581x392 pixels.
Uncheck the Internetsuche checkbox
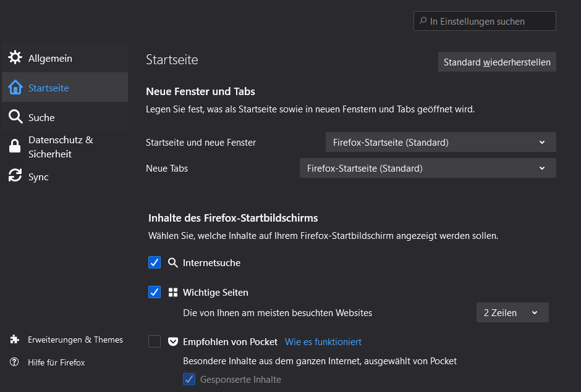tap(155, 262)
